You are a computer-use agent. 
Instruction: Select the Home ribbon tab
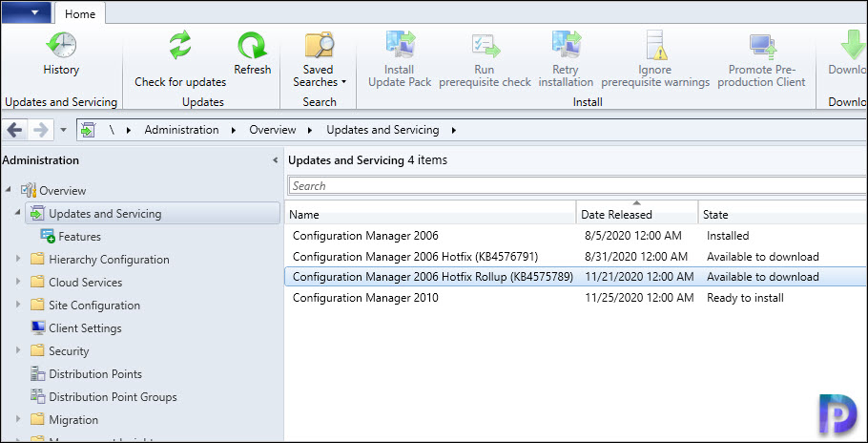[x=80, y=13]
